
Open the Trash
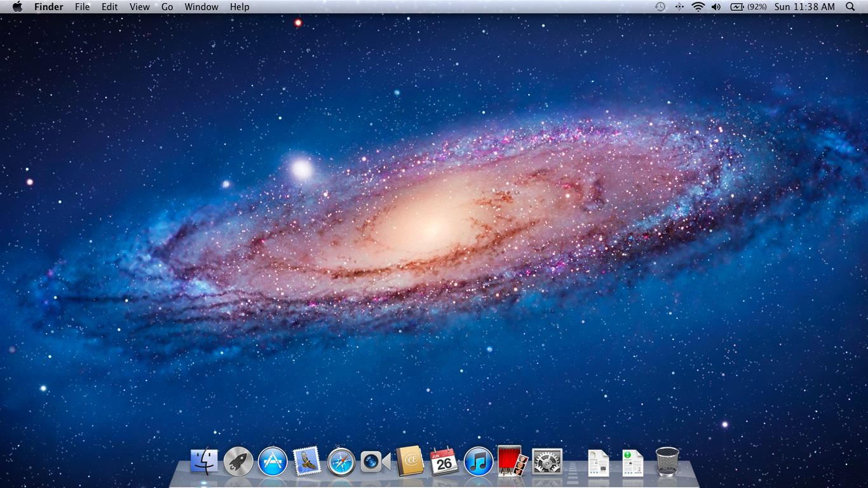coord(667,461)
